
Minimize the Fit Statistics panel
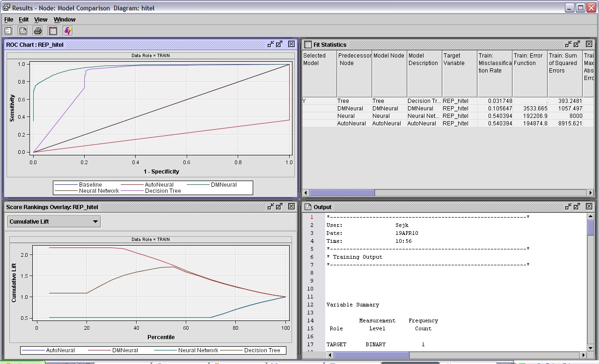[x=569, y=44]
